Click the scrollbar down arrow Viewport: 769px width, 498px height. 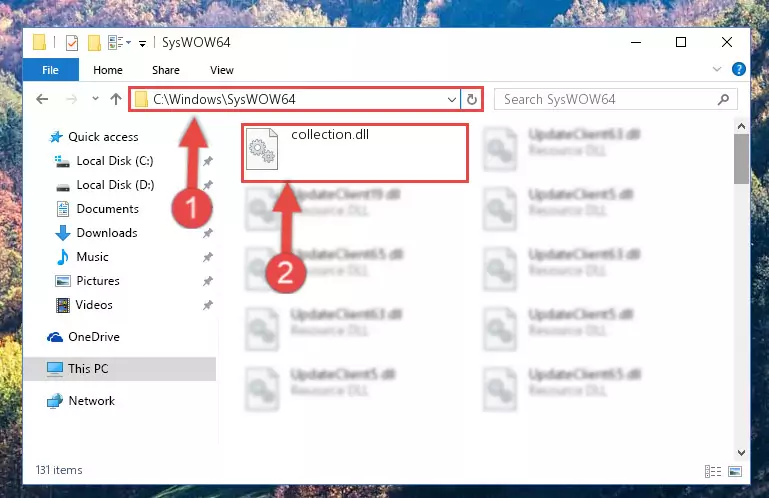pos(742,453)
